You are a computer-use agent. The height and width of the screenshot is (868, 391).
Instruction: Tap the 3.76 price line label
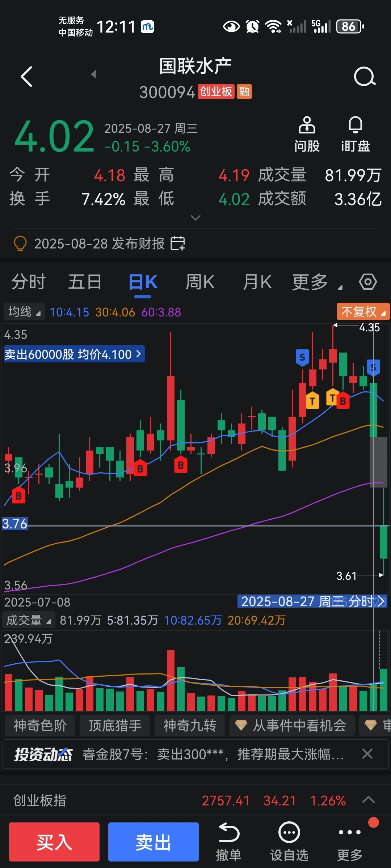click(x=15, y=524)
